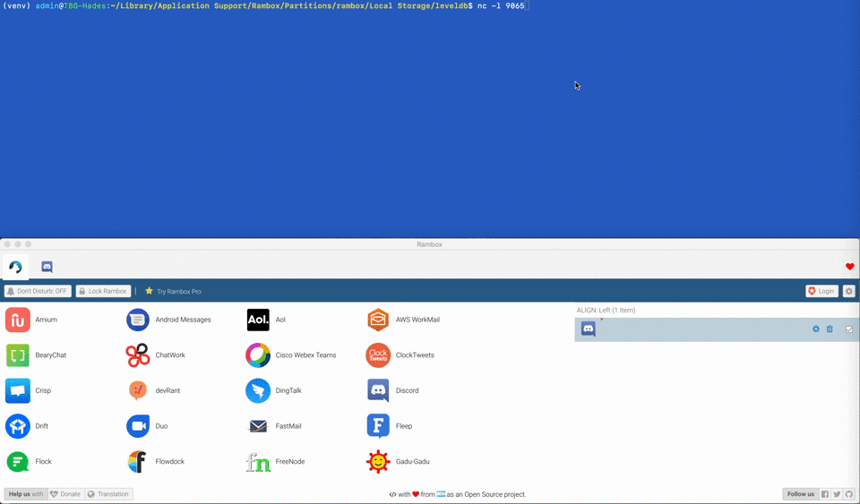Click the Help us with label
This screenshot has height=504, width=860.
coord(26,494)
